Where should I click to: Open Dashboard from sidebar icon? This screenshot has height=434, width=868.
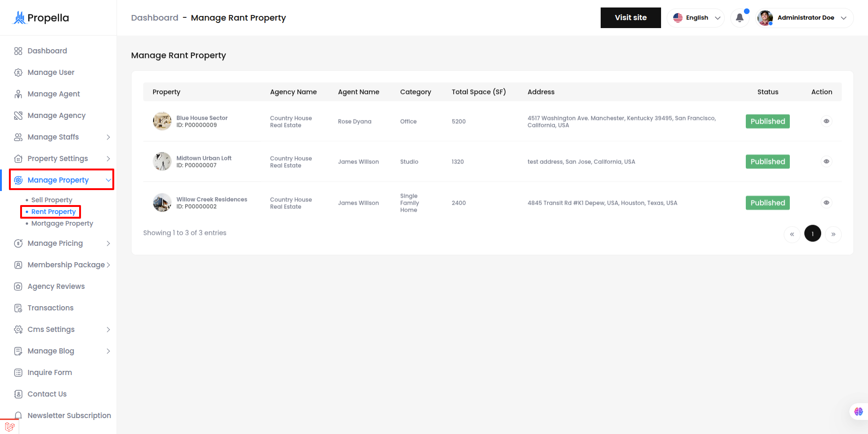pos(18,51)
